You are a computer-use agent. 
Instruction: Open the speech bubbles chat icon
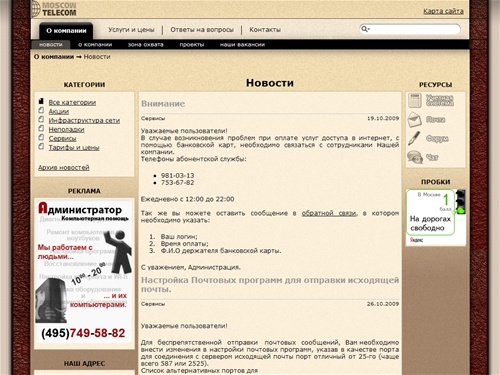click(415, 157)
